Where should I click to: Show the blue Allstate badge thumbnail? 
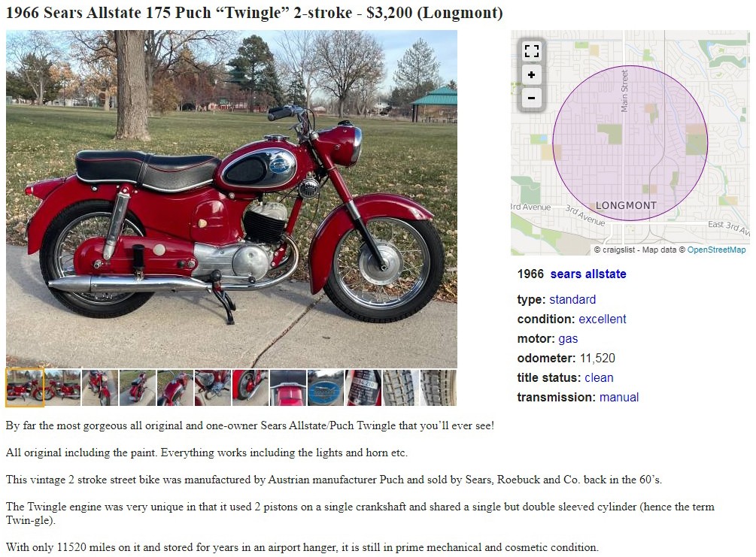326,387
